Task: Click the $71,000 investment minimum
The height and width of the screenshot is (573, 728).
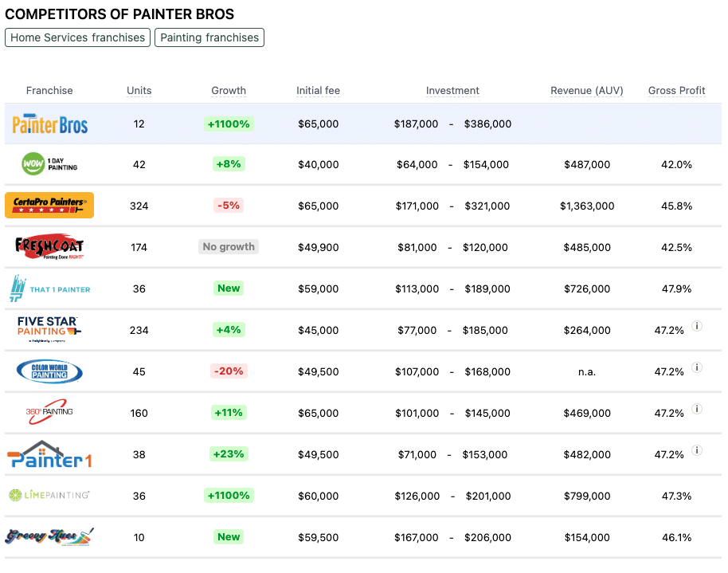Action: click(x=417, y=454)
